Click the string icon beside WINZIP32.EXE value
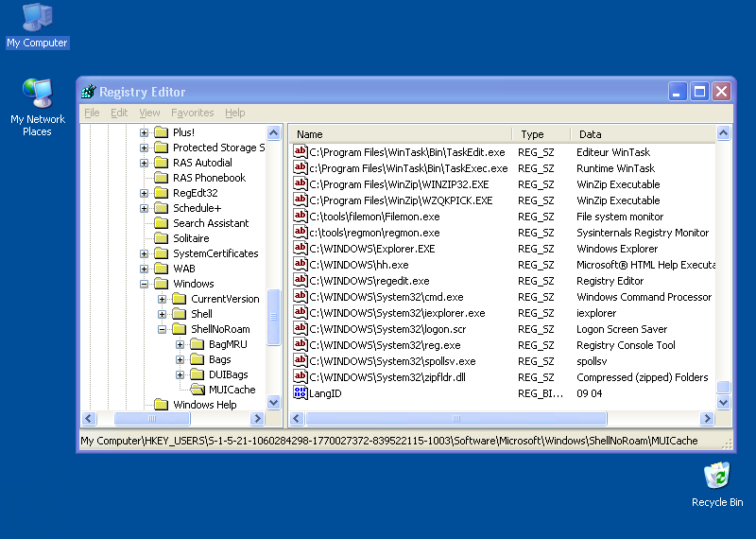Viewport: 756px width, 539px height. pyautogui.click(x=300, y=183)
